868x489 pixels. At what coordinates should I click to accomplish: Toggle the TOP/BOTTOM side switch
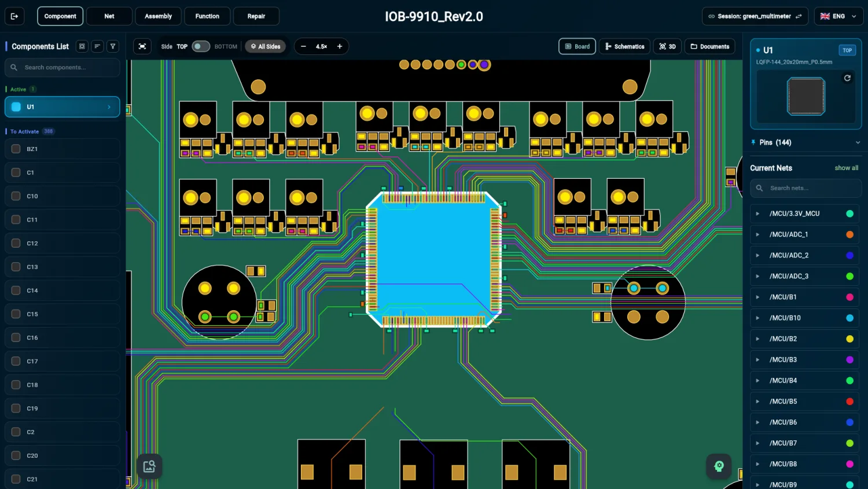[201, 46]
